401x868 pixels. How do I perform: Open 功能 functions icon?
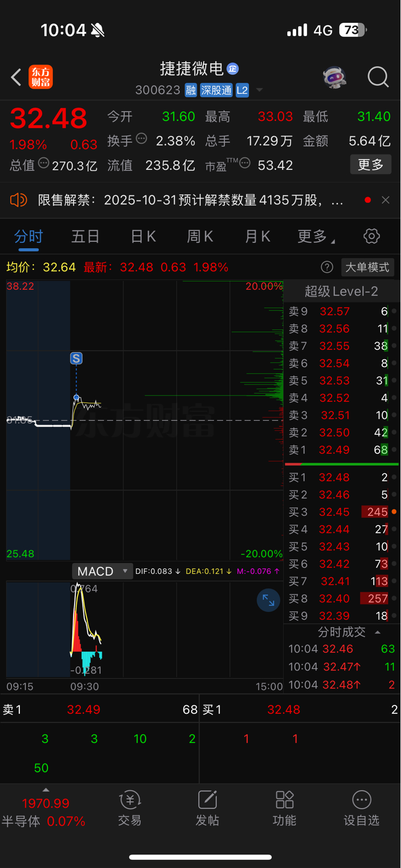click(x=285, y=808)
